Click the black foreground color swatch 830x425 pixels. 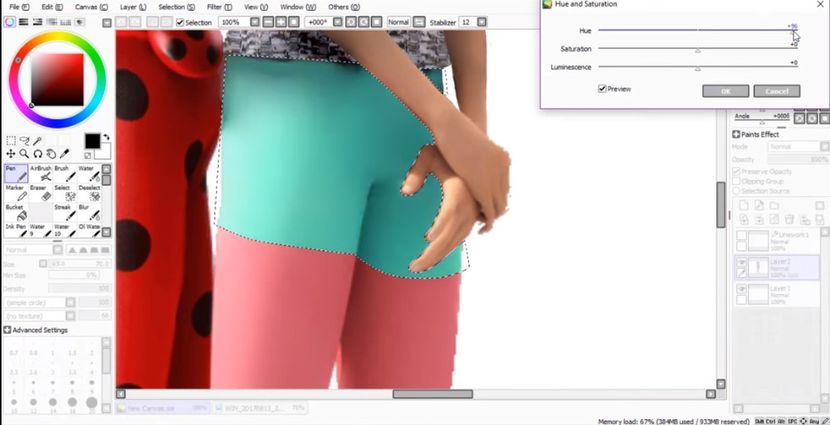(x=92, y=141)
